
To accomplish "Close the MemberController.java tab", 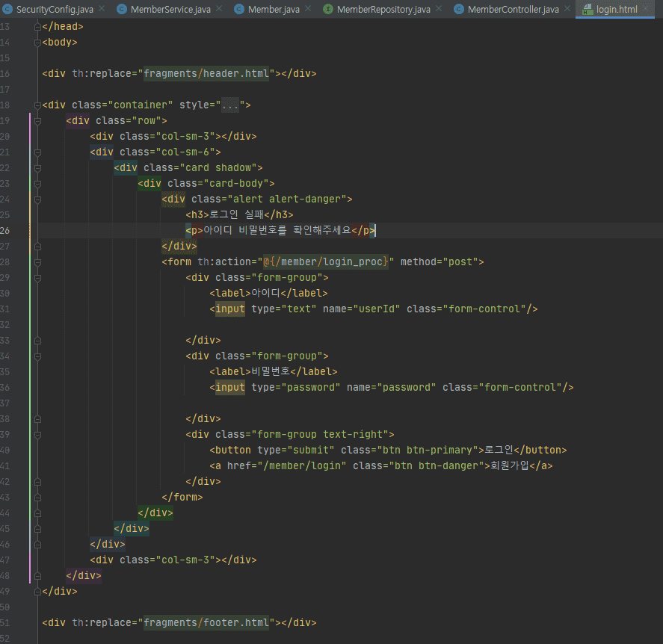I will (x=567, y=8).
